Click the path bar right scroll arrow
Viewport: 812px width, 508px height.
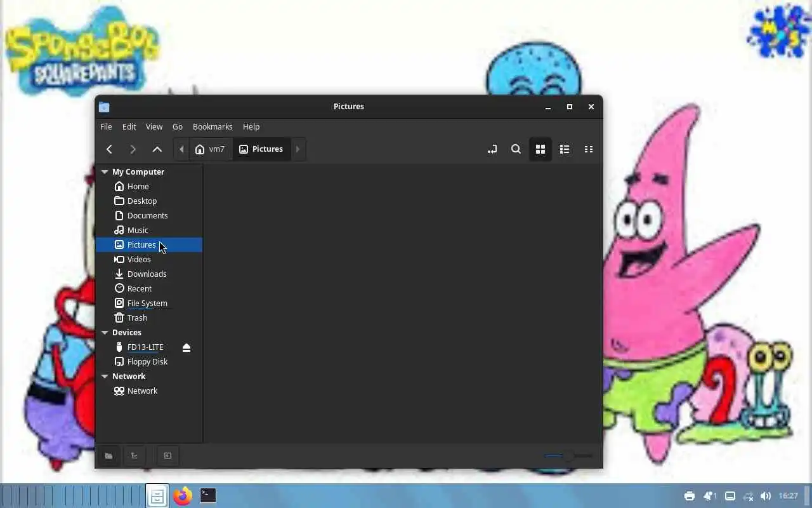pyautogui.click(x=298, y=149)
